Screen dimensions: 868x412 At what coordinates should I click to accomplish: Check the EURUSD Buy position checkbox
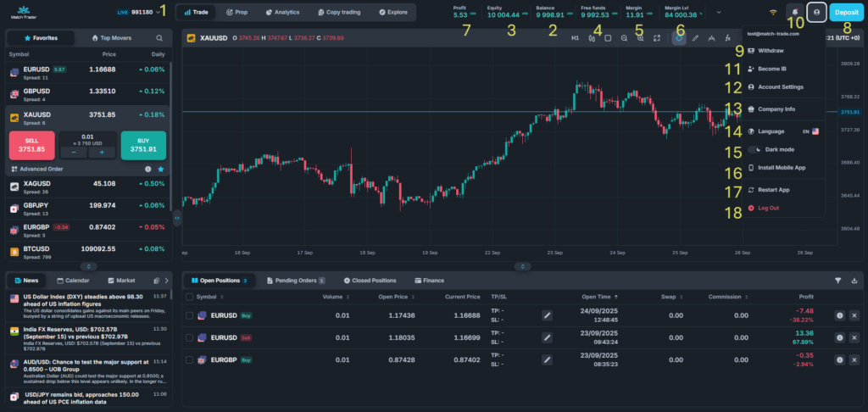click(x=190, y=315)
